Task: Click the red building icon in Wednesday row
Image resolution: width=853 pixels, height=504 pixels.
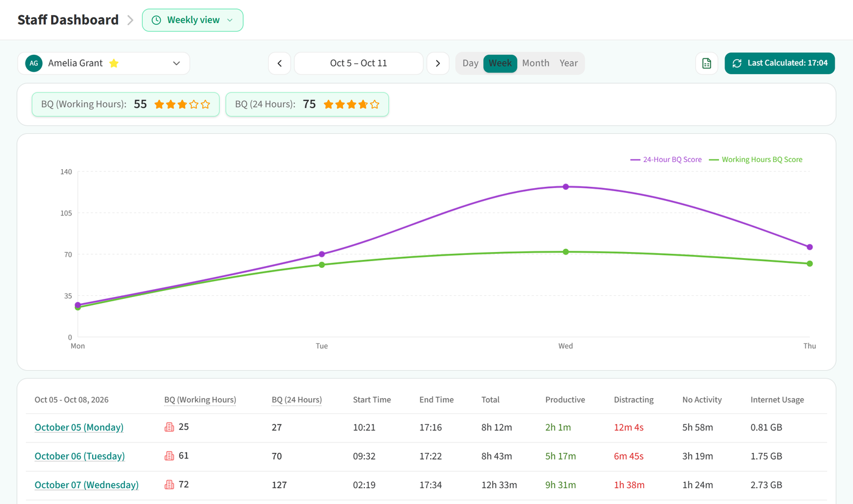Action: click(x=169, y=485)
